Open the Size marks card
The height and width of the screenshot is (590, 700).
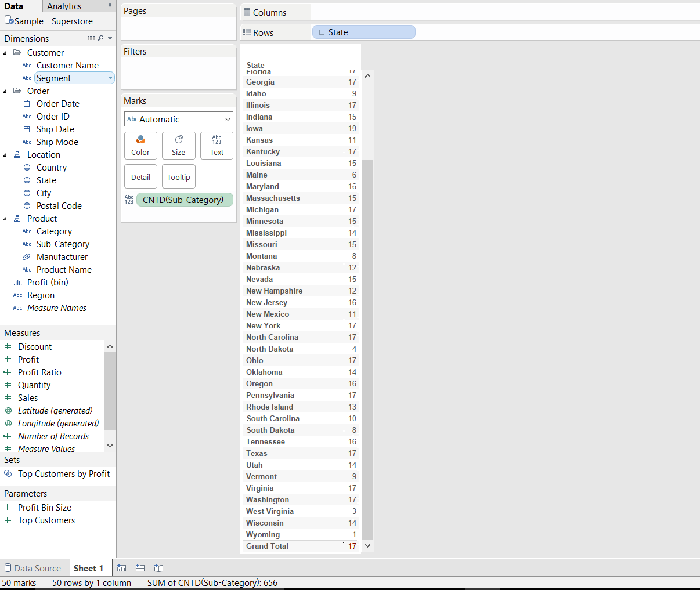pos(178,145)
